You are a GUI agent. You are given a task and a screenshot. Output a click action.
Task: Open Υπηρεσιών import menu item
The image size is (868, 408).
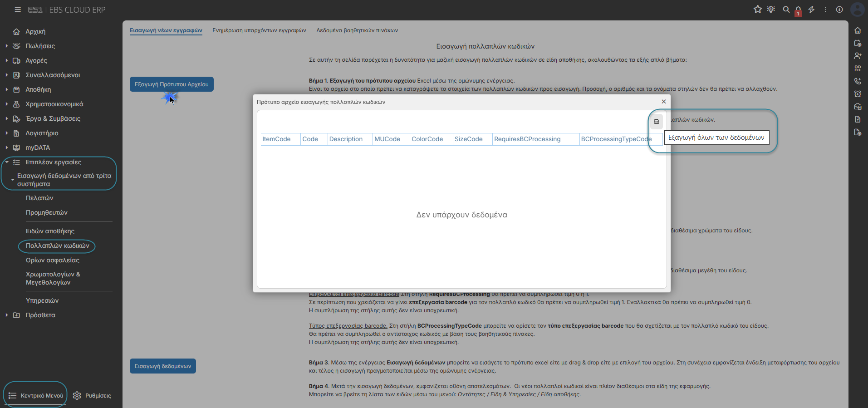[x=42, y=300]
